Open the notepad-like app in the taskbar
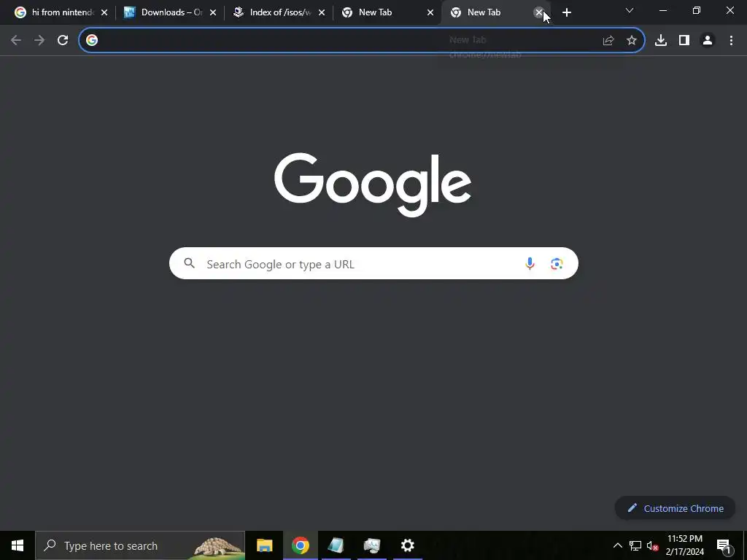 click(x=336, y=545)
